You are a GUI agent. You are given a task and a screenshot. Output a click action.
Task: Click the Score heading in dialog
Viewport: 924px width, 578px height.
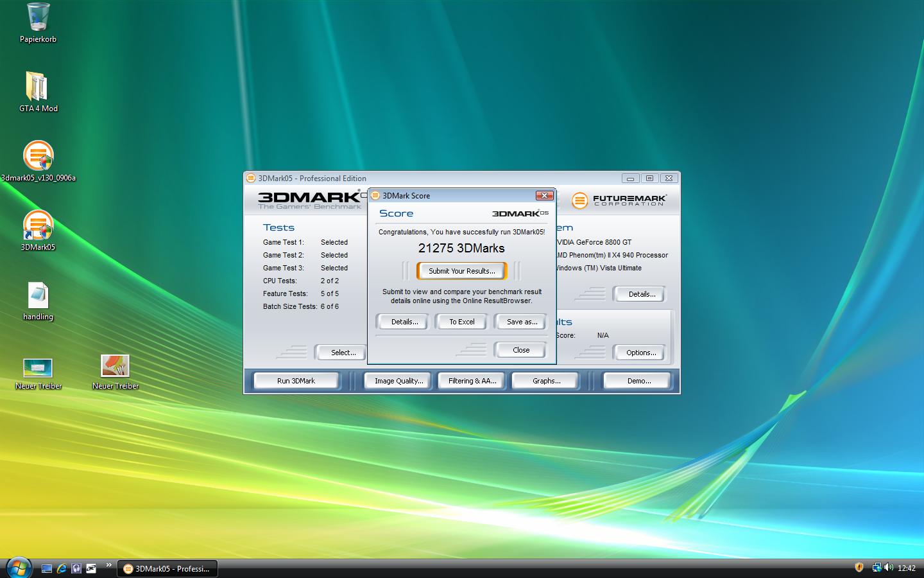[396, 213]
